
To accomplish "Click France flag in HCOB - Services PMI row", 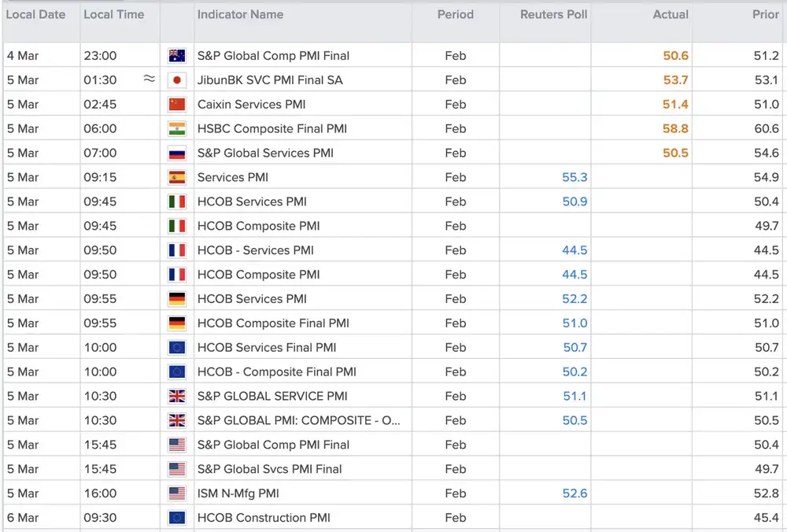I will 176,250.
